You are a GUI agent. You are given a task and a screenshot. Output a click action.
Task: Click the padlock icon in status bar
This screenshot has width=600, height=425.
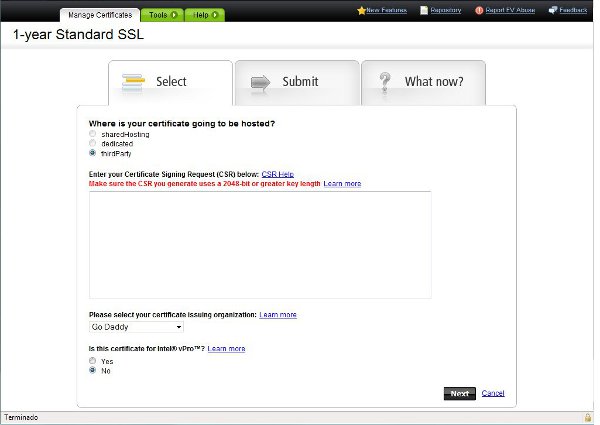point(588,417)
